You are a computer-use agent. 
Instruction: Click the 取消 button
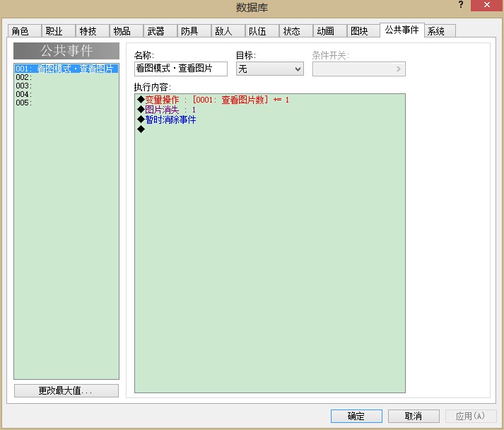(414, 416)
